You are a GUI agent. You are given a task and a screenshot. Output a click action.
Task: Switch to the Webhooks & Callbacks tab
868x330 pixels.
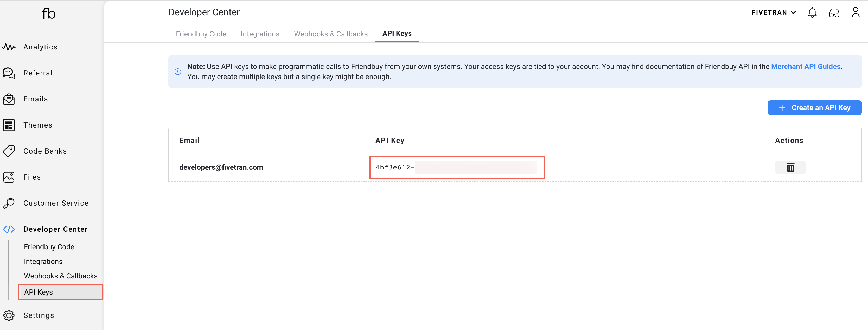pyautogui.click(x=330, y=34)
